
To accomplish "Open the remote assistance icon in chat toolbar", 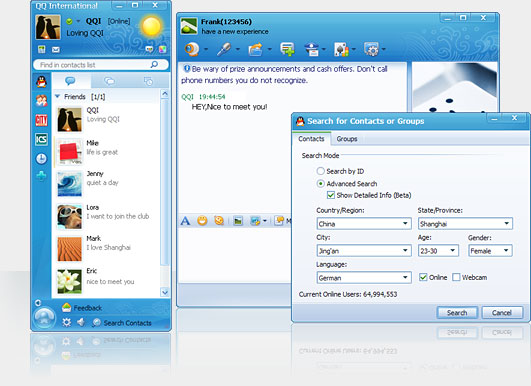I will pyautogui.click(x=312, y=49).
